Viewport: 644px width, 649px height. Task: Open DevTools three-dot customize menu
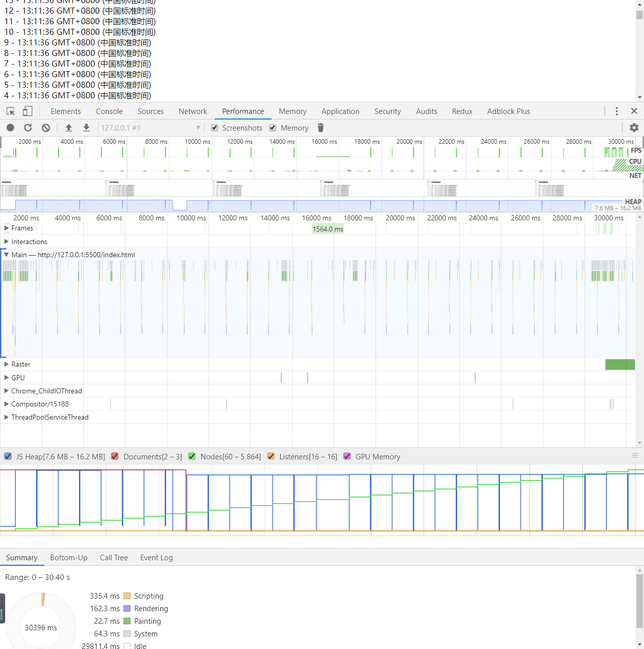click(x=616, y=111)
